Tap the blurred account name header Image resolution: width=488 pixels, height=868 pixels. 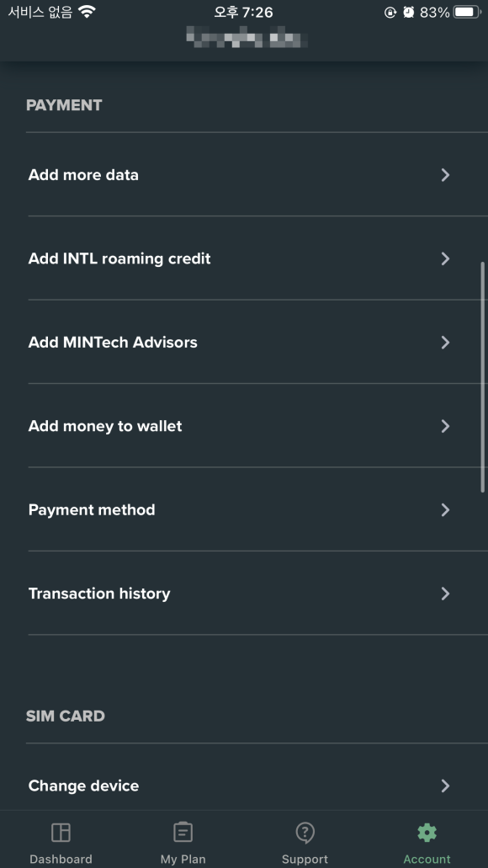pos(247,38)
